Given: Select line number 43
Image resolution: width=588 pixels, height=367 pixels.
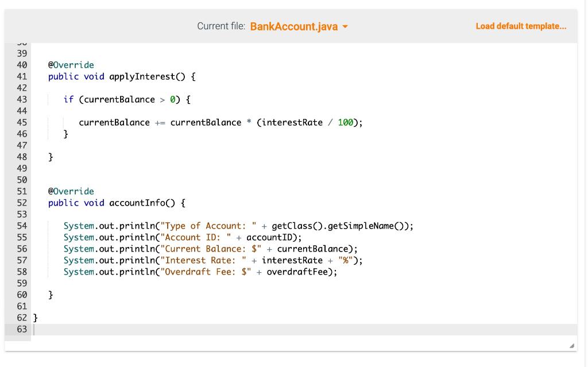Looking at the screenshot, I should [x=22, y=99].
